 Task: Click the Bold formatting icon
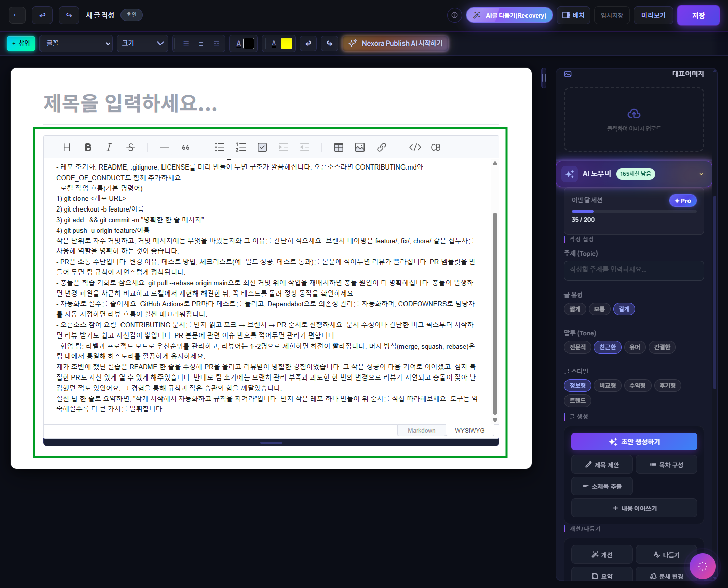tap(88, 147)
